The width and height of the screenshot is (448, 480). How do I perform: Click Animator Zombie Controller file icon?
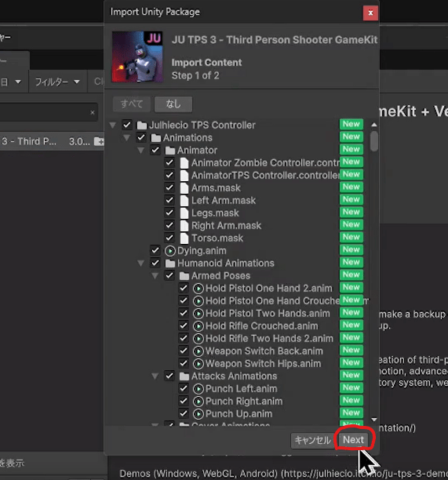[184, 163]
